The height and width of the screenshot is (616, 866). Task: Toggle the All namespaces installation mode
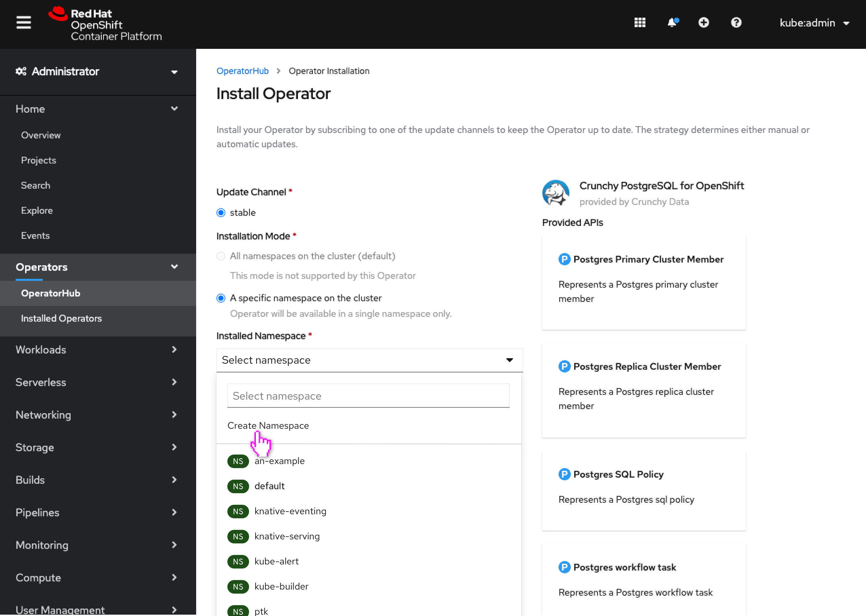click(221, 255)
